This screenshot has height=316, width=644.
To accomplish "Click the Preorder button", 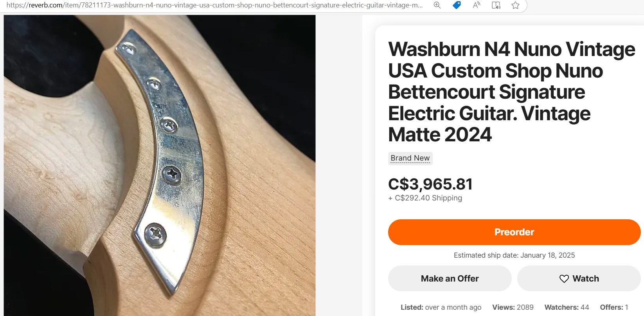I will (514, 232).
